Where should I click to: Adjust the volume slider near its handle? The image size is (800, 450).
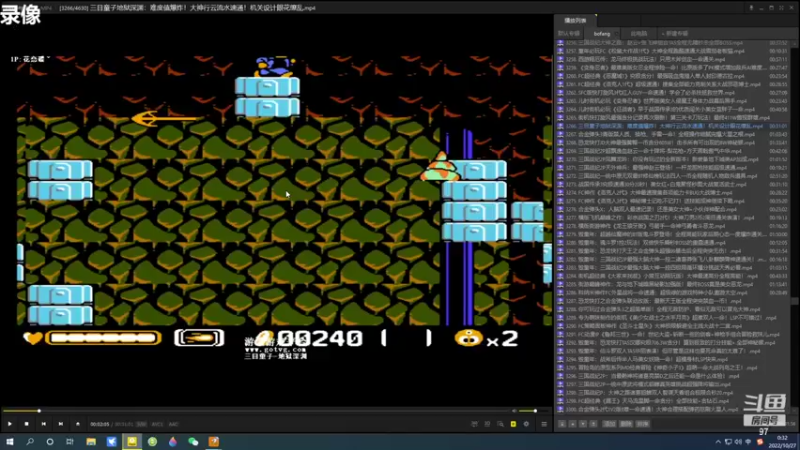coord(535,411)
